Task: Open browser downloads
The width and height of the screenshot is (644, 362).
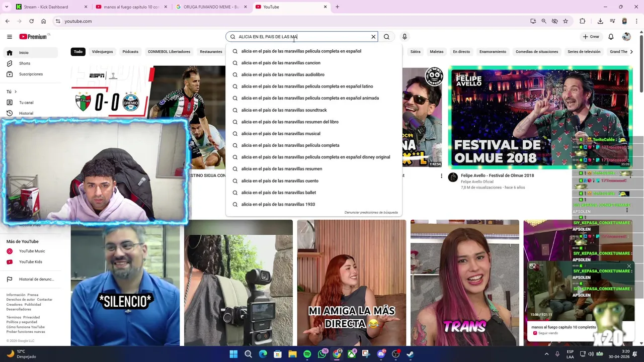Action: [x=600, y=21]
